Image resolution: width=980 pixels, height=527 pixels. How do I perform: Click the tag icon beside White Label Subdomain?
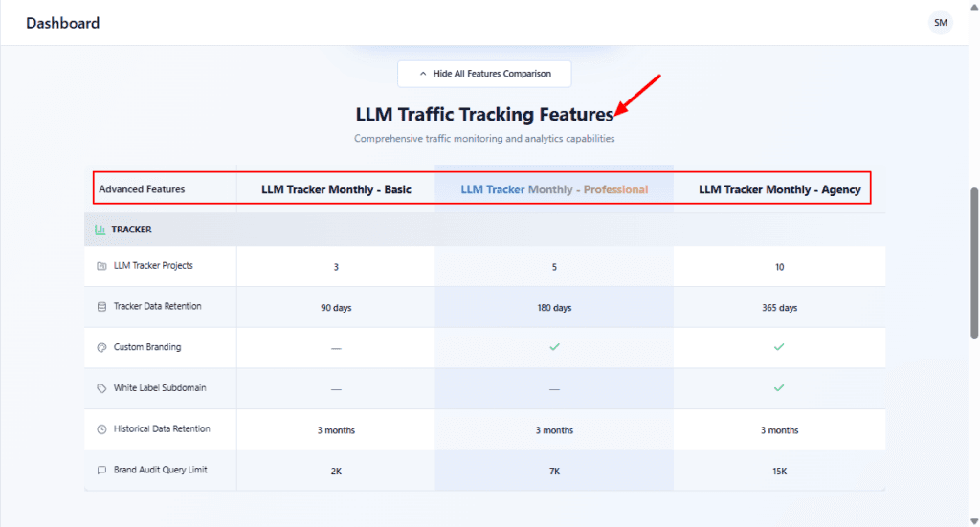coord(101,388)
